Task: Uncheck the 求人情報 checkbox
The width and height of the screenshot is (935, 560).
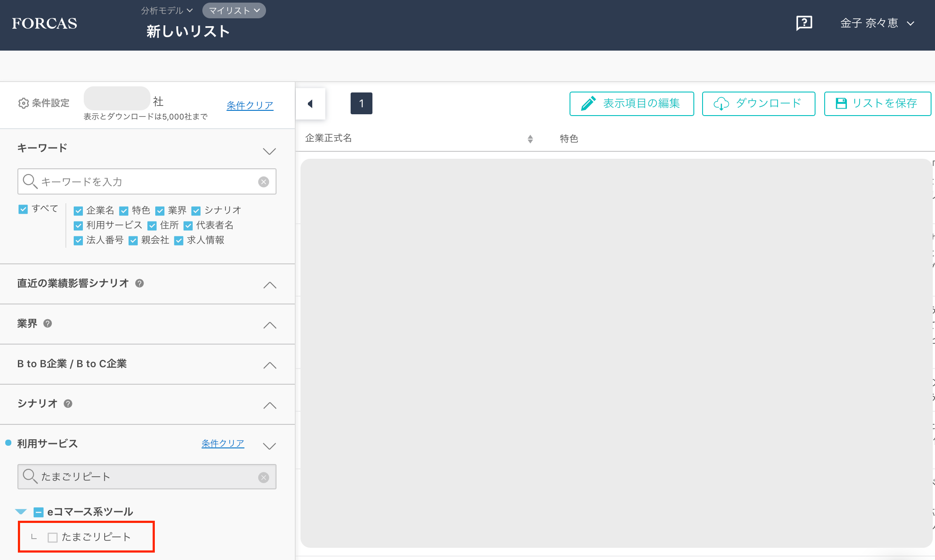Action: coord(179,241)
